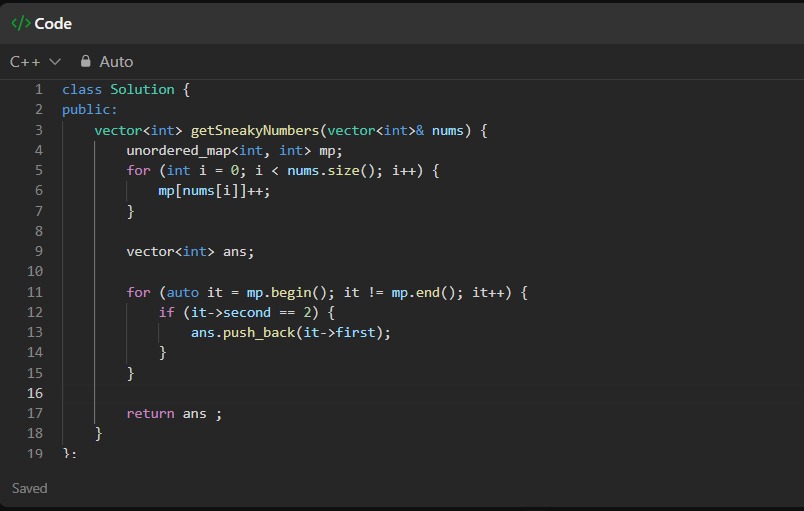
Task: Click line number 9 in gutter
Action: tap(39, 251)
